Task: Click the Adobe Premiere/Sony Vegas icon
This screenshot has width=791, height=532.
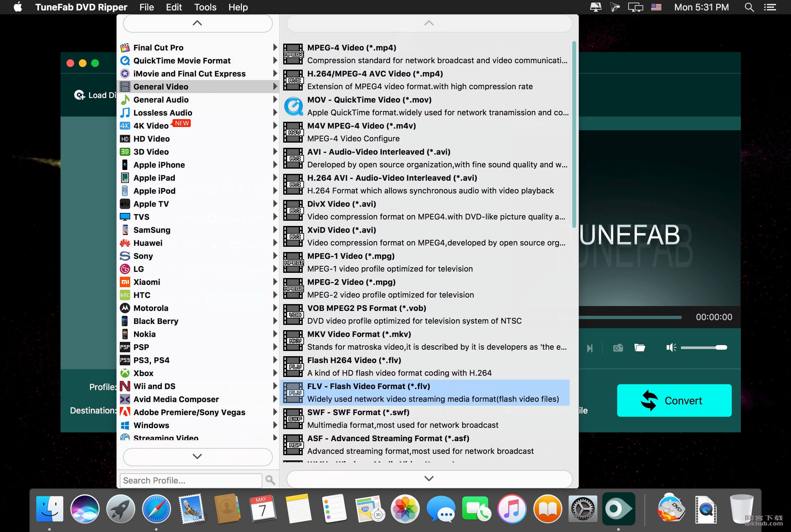Action: click(125, 412)
